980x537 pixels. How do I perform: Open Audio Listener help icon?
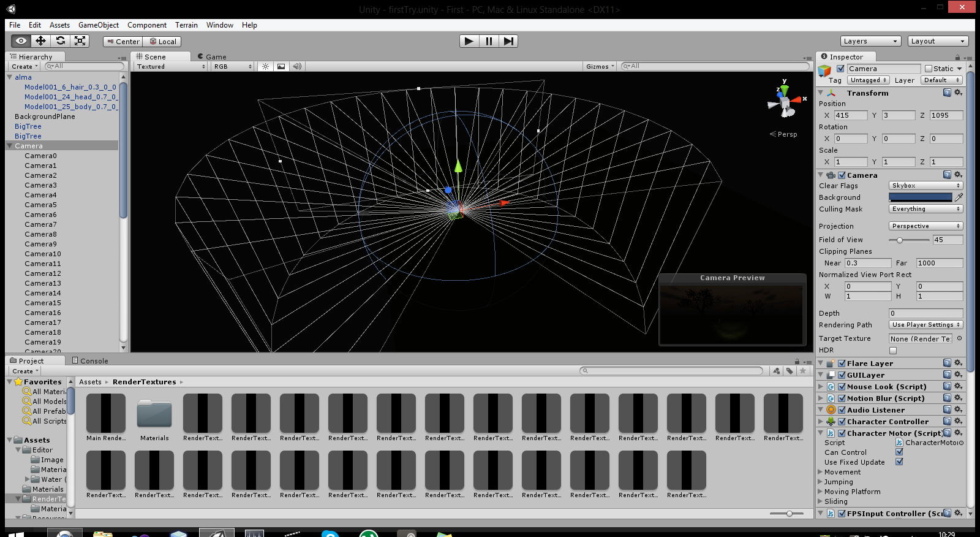point(947,409)
